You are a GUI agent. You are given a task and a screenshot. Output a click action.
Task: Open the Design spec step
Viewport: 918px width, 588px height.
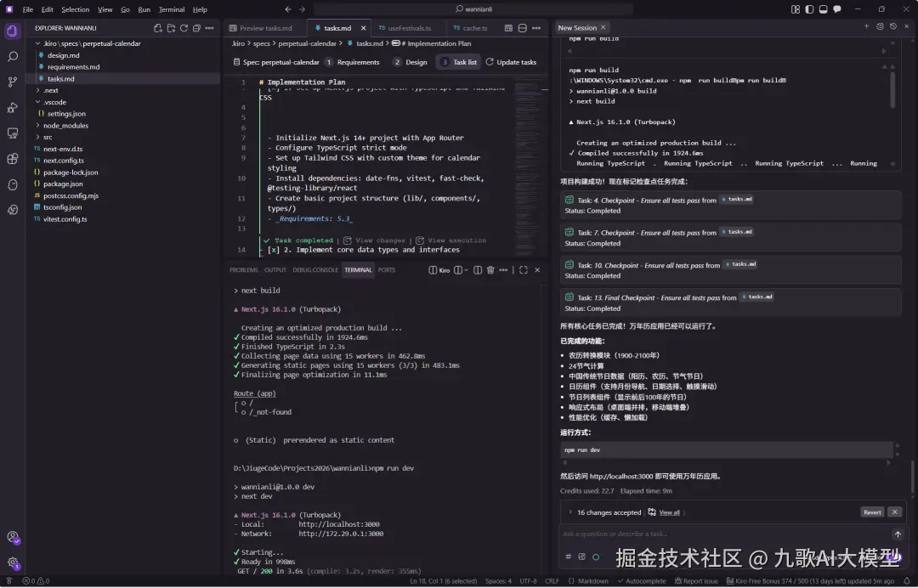(x=411, y=63)
